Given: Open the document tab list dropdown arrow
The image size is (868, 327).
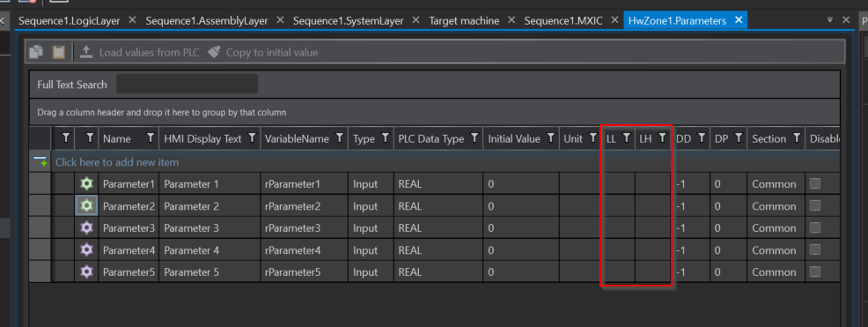Looking at the screenshot, I should [830, 20].
